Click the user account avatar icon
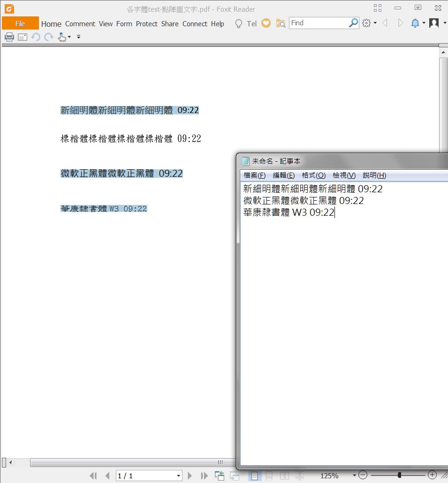This screenshot has height=483, width=448. pyautogui.click(x=434, y=23)
